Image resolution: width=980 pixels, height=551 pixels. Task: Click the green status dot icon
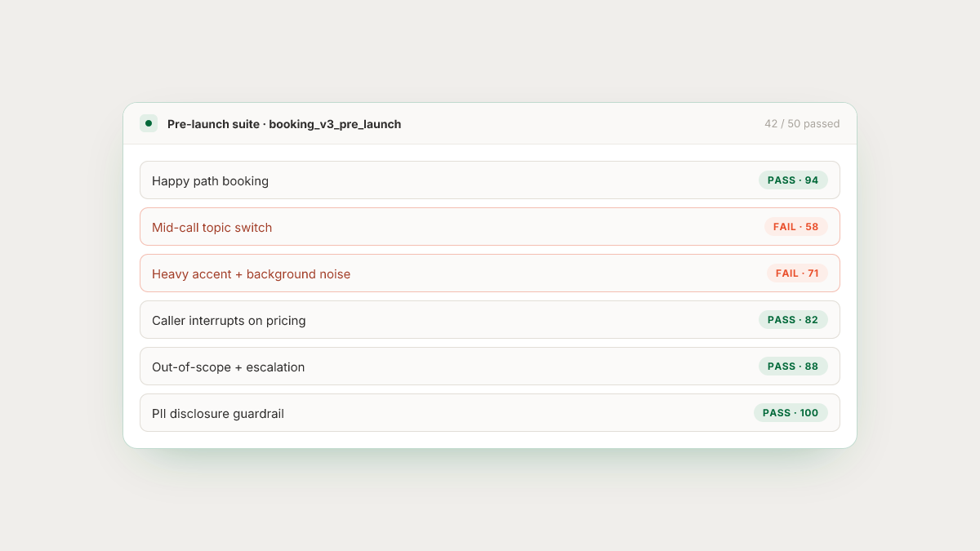[148, 124]
